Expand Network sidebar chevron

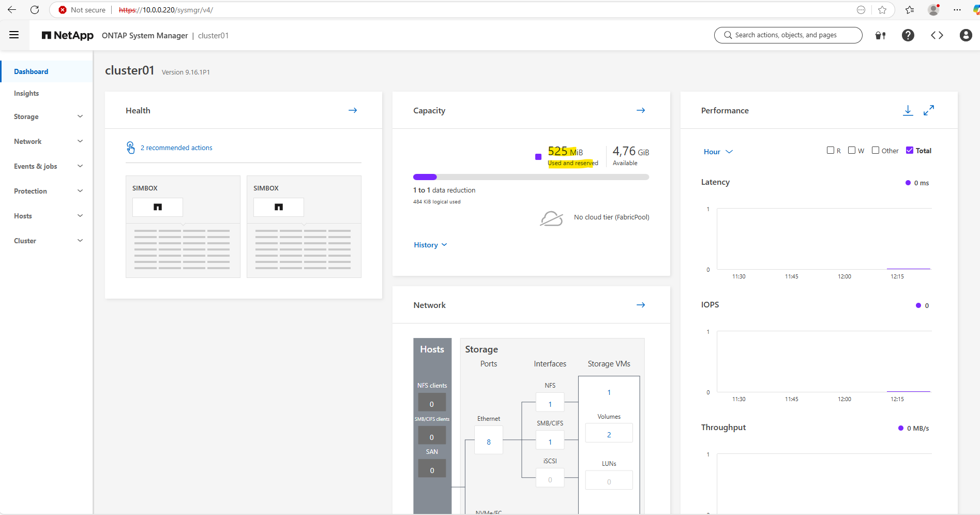pyautogui.click(x=80, y=141)
